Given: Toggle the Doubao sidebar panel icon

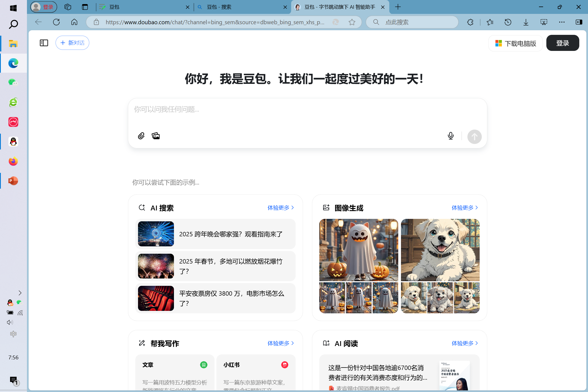Looking at the screenshot, I should (x=44, y=43).
